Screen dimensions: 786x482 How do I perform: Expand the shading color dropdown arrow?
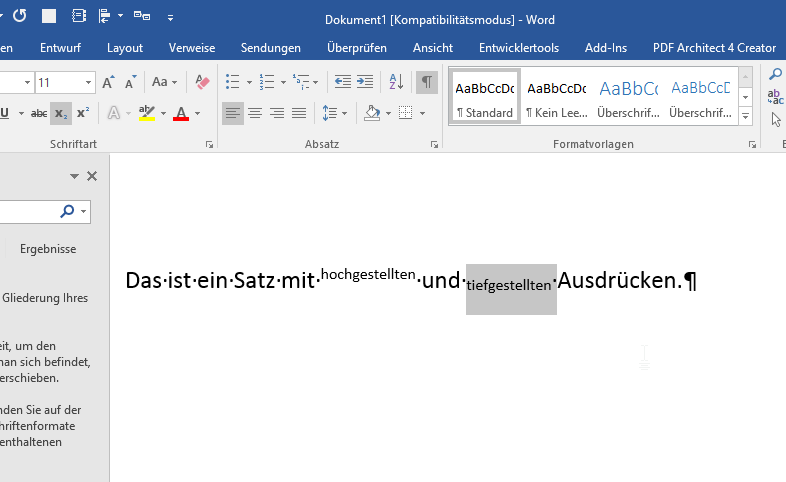point(388,114)
